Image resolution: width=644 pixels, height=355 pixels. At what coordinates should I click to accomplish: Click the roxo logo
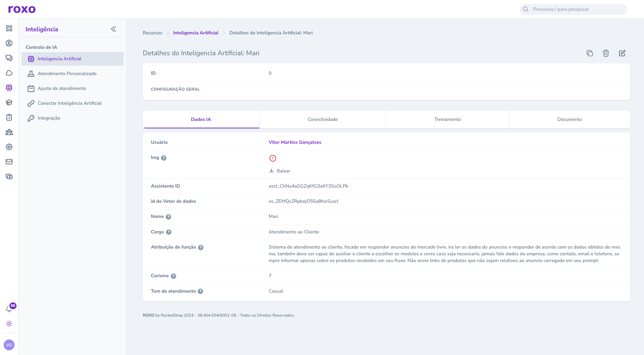(x=22, y=9)
